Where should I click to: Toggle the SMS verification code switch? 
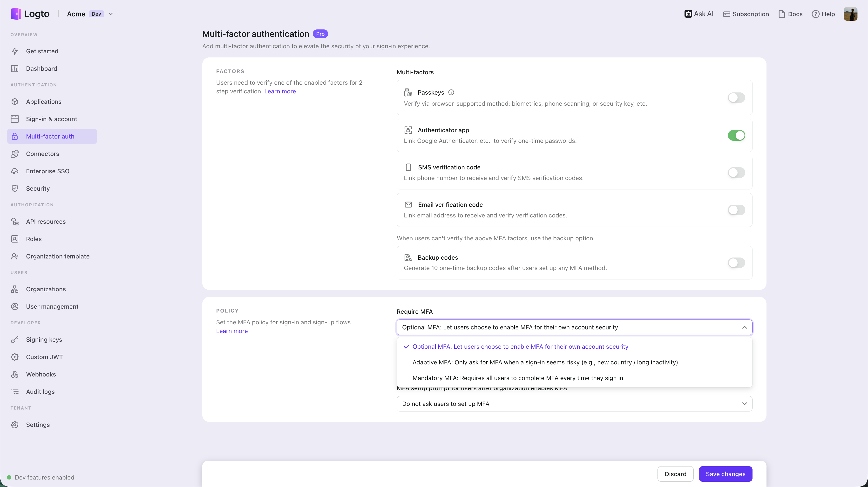click(736, 173)
